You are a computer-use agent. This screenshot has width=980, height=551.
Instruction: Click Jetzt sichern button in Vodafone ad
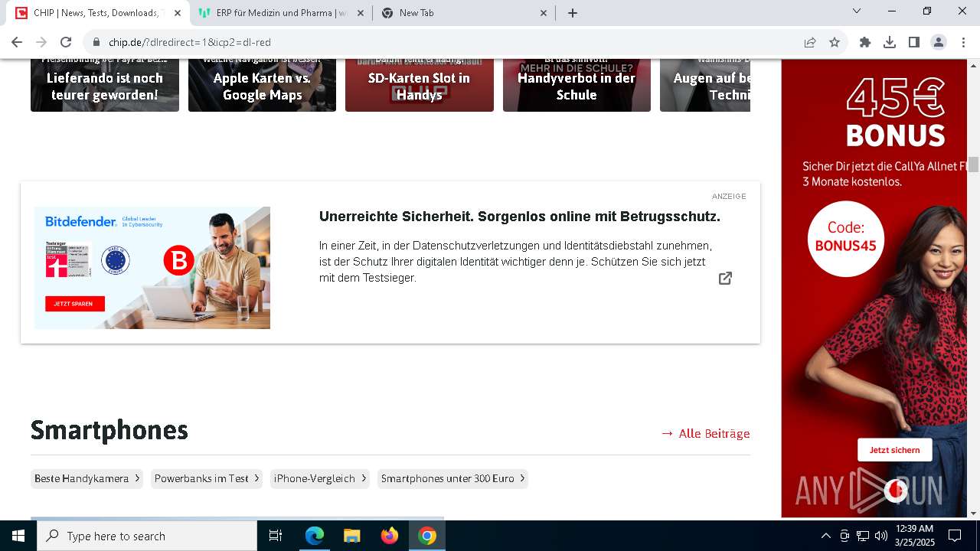(894, 449)
